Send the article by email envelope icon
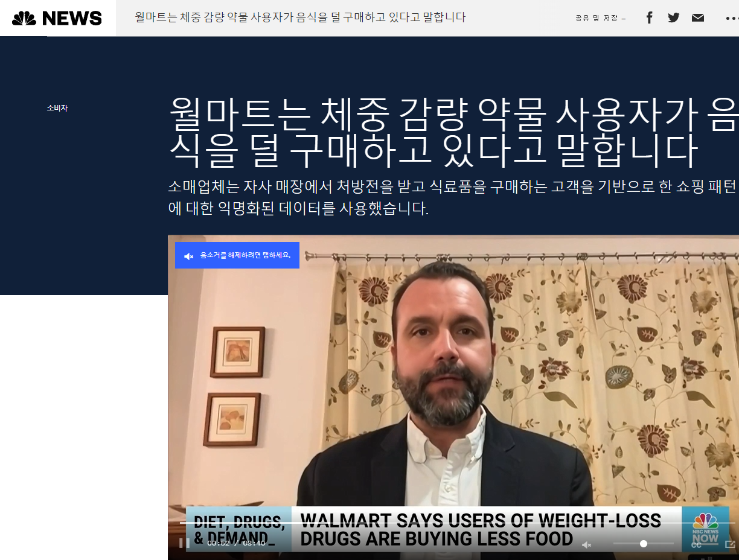The height and width of the screenshot is (560, 739). coord(698,17)
